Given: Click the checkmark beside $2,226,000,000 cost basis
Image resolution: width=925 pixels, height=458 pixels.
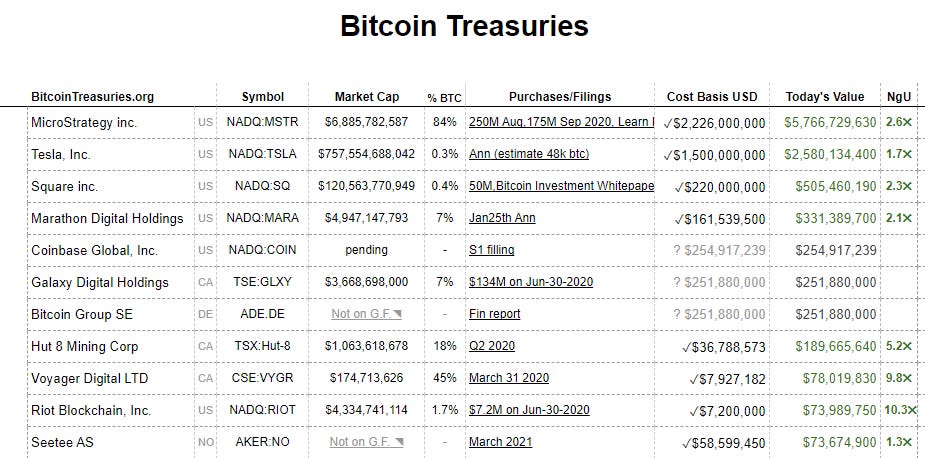Looking at the screenshot, I should pos(668,122).
